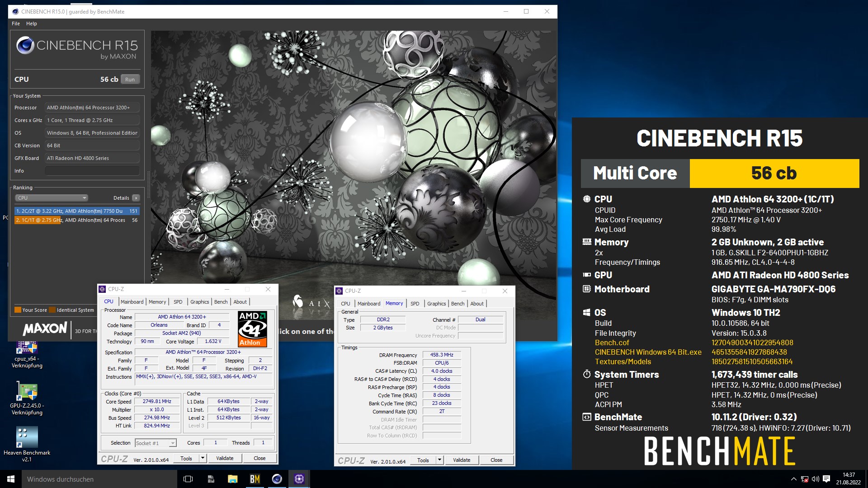The height and width of the screenshot is (488, 868).
Task: Switch to CPU tab in right CPU-Z
Action: [345, 304]
